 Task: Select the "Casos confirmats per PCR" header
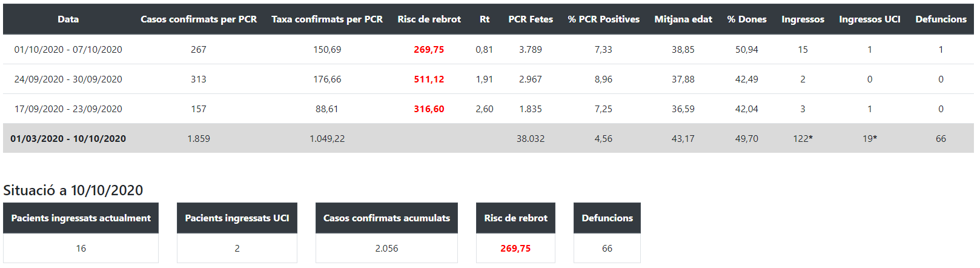[x=199, y=19]
